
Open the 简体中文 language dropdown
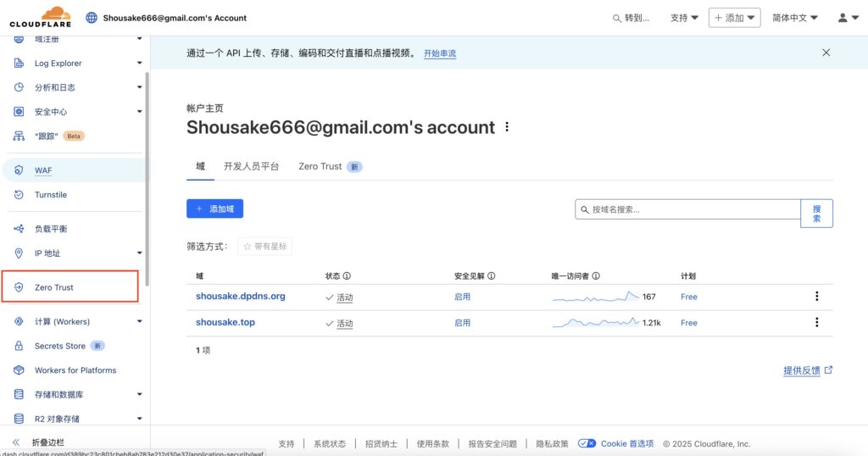click(795, 18)
